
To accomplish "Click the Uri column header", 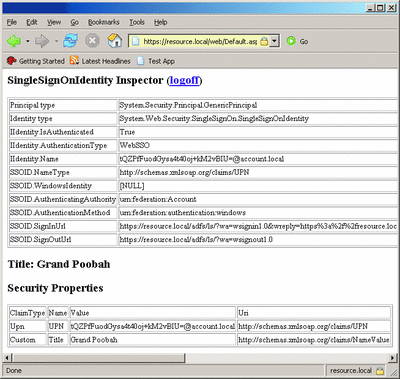I will 243,313.
